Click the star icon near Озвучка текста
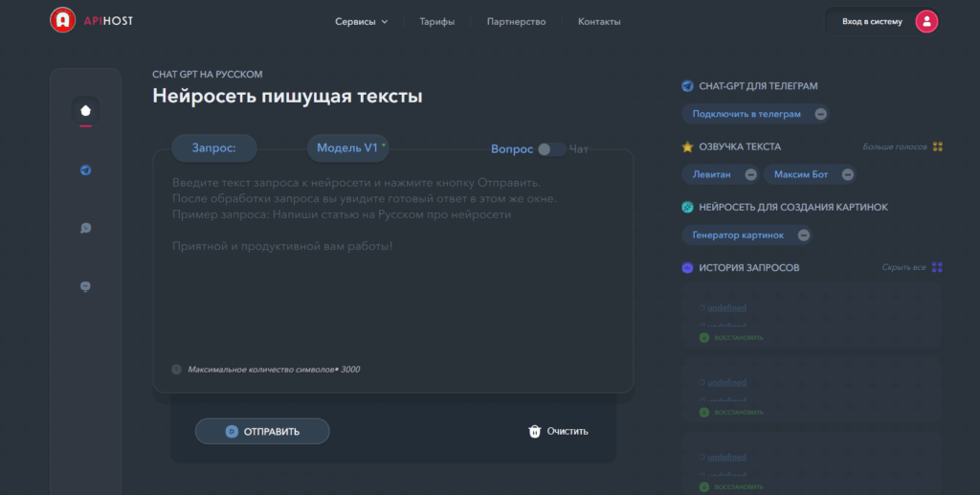Screen dimensions: 980x495 coord(687,146)
